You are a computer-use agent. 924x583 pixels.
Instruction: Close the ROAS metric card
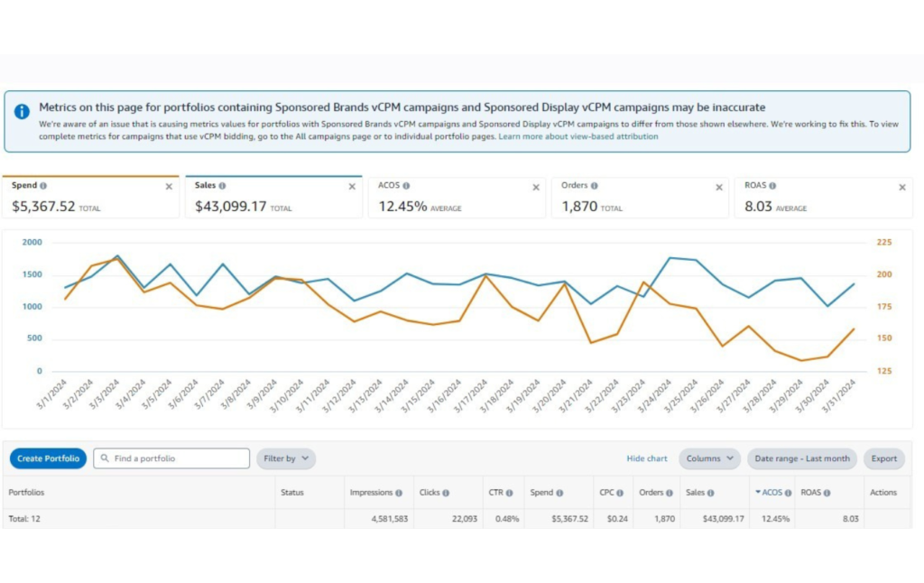click(x=902, y=188)
